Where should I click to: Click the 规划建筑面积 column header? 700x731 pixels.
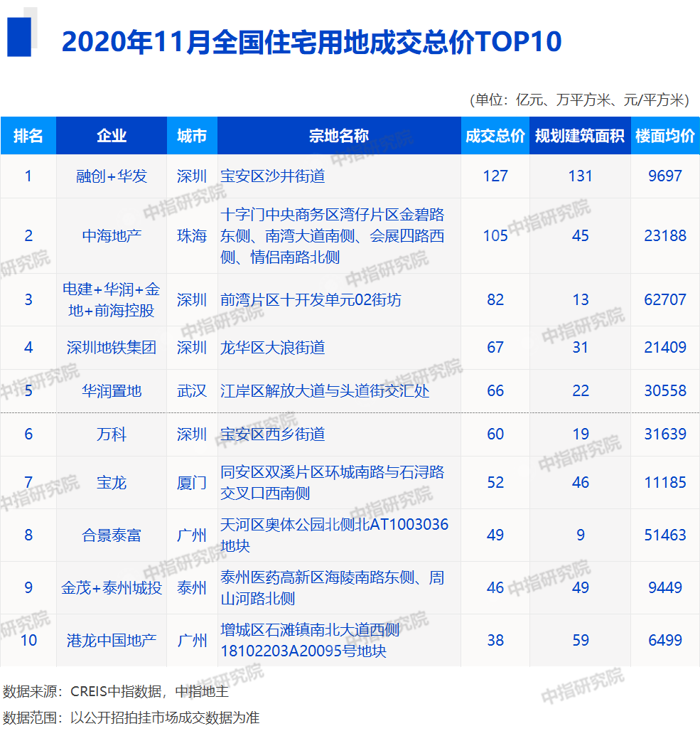coord(580,136)
